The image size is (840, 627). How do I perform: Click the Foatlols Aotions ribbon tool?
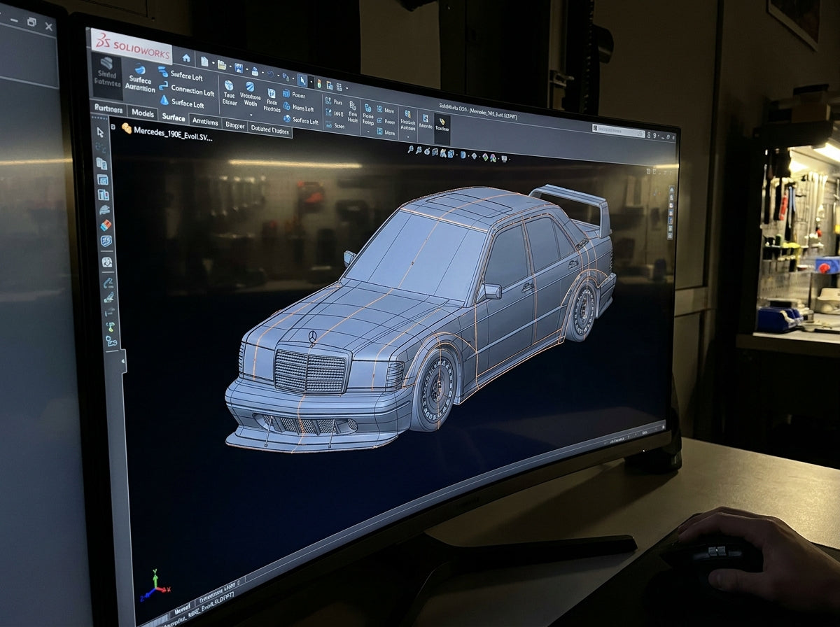407,120
